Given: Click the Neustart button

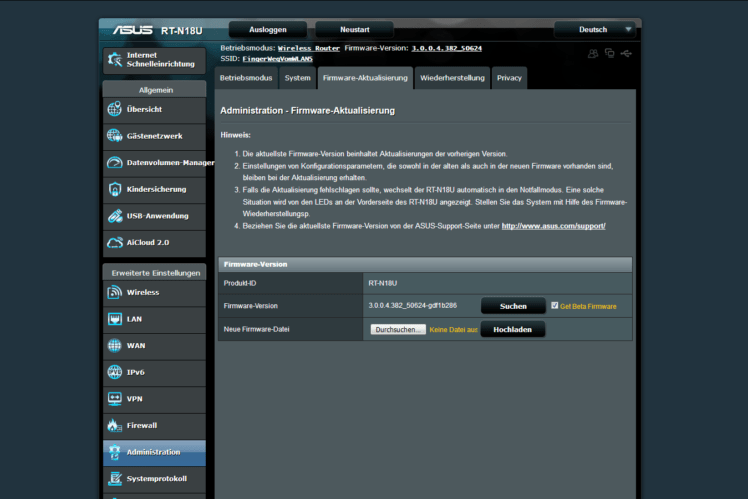Looking at the screenshot, I should (x=355, y=30).
